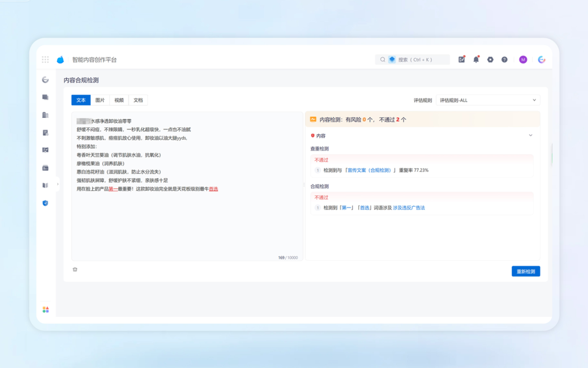Viewport: 588px width, 368px height.
Task: Open the 评估规则-ALL dropdown
Action: 488,100
